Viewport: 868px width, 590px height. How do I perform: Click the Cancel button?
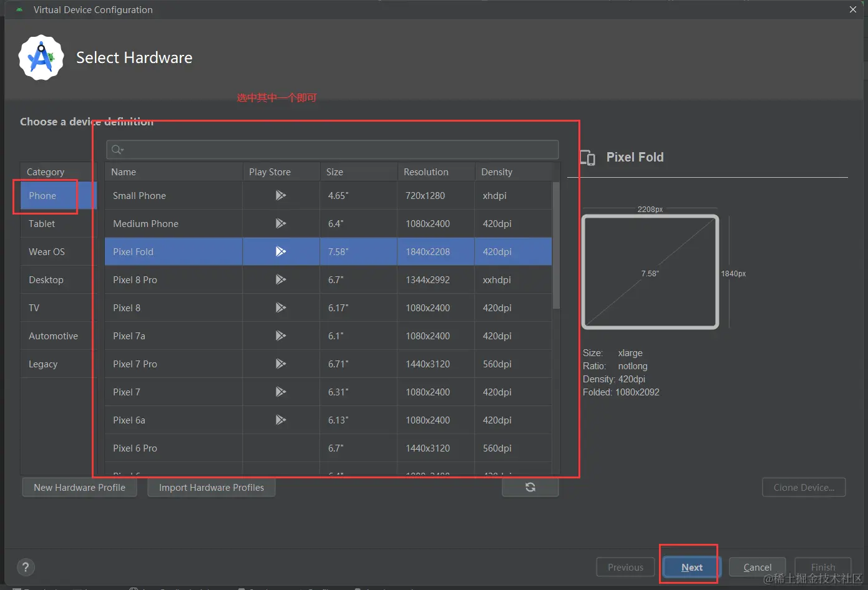757,567
